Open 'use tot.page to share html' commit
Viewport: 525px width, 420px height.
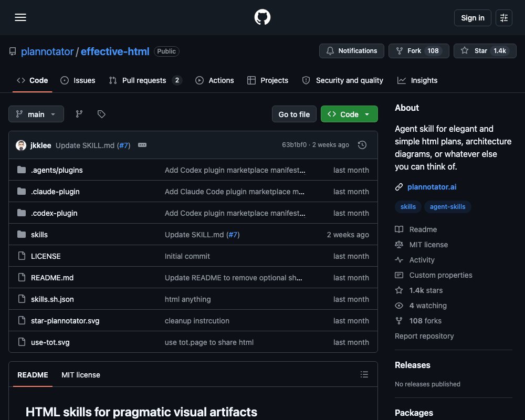coord(209,342)
